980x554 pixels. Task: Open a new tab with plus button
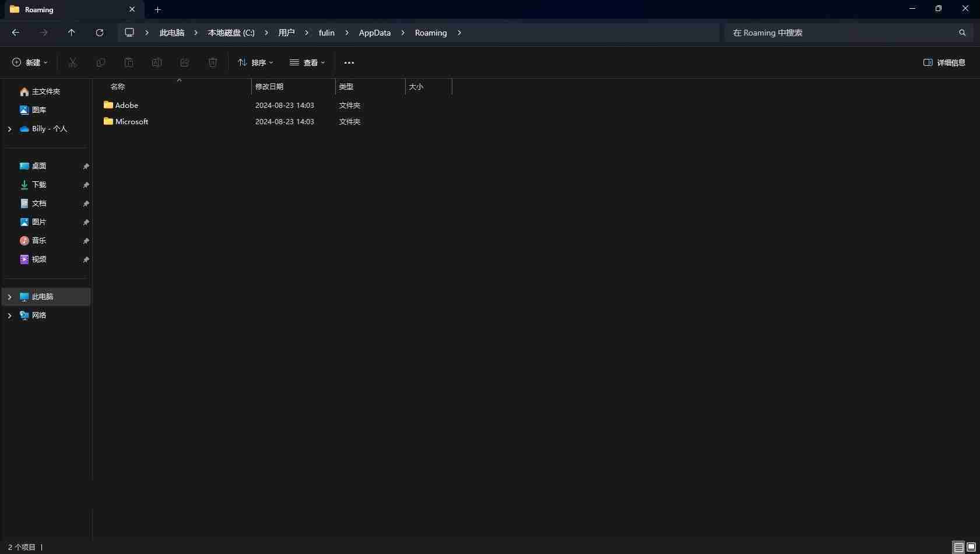pos(157,9)
